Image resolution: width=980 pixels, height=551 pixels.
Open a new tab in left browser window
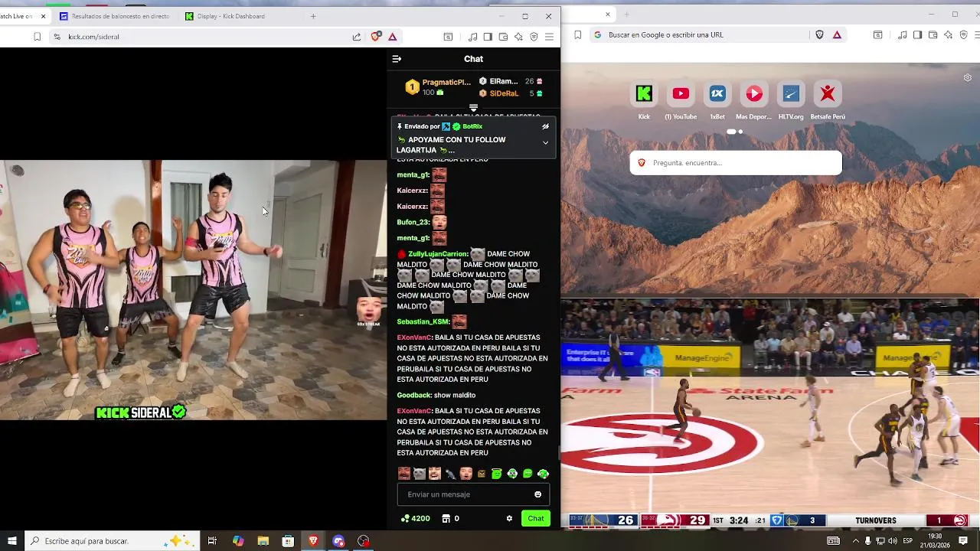tap(313, 16)
